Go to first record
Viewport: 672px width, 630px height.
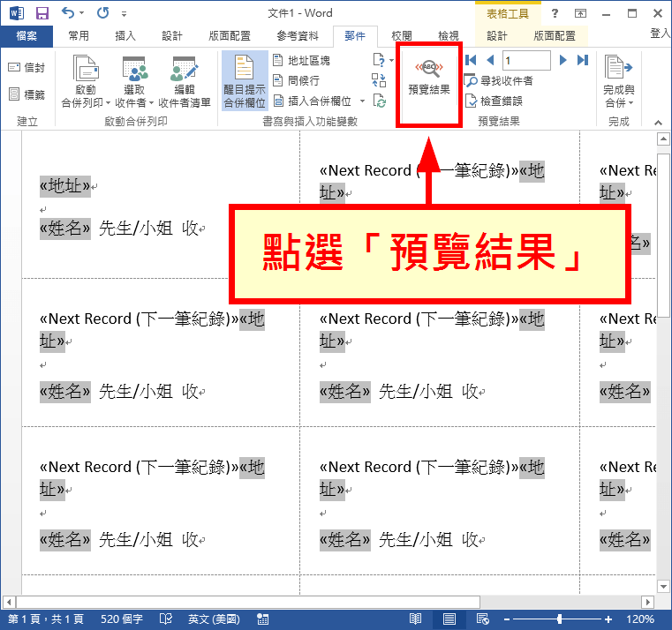click(x=471, y=60)
